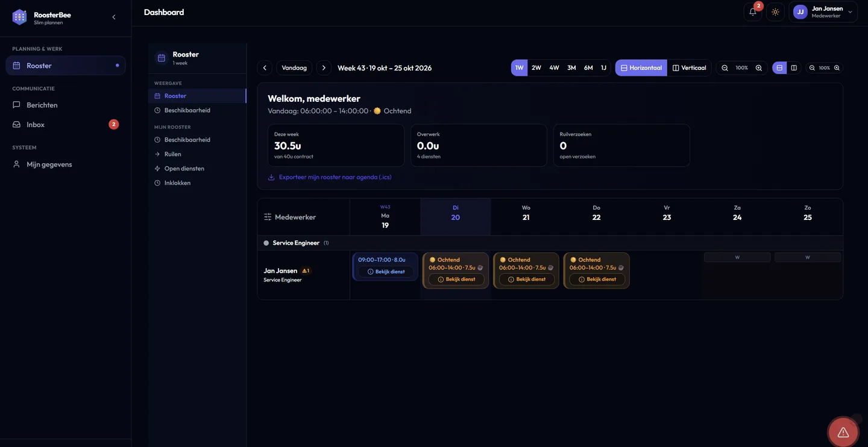Switch to Verticaal layout

point(690,68)
